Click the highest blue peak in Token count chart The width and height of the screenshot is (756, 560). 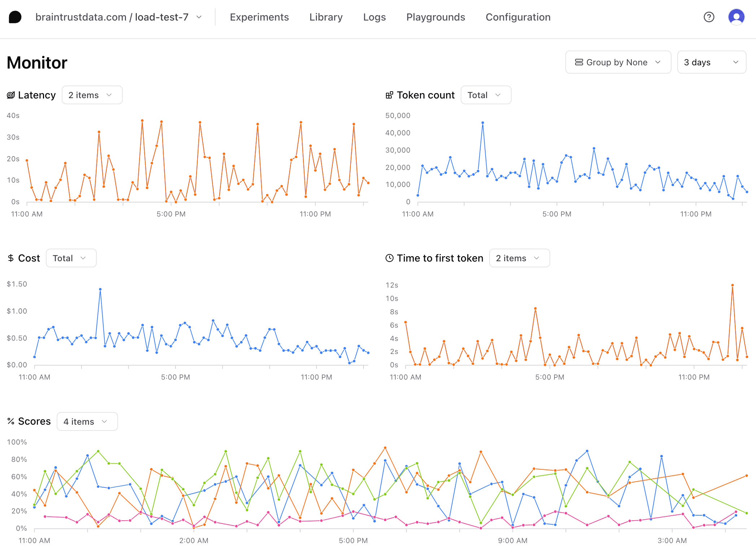coord(483,123)
